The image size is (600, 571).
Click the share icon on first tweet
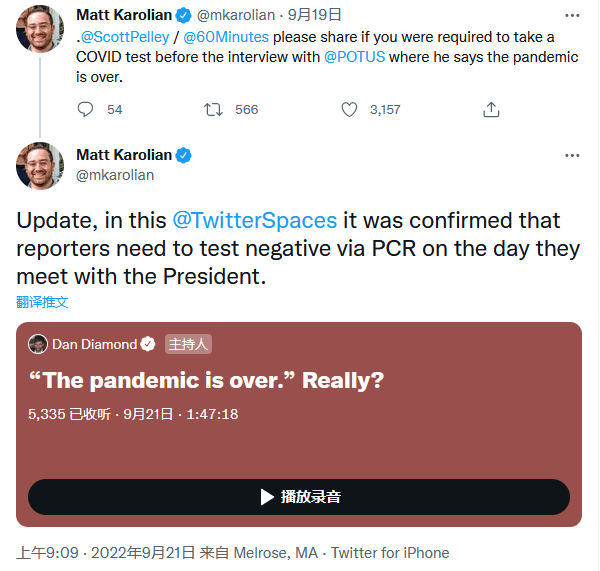coord(491,109)
